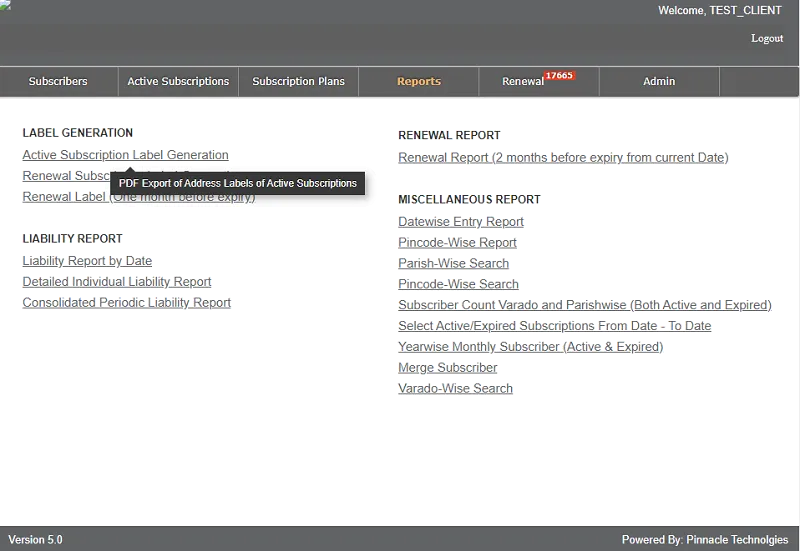Select the Reports navigation item
The width and height of the screenshot is (800, 551).
tap(418, 82)
